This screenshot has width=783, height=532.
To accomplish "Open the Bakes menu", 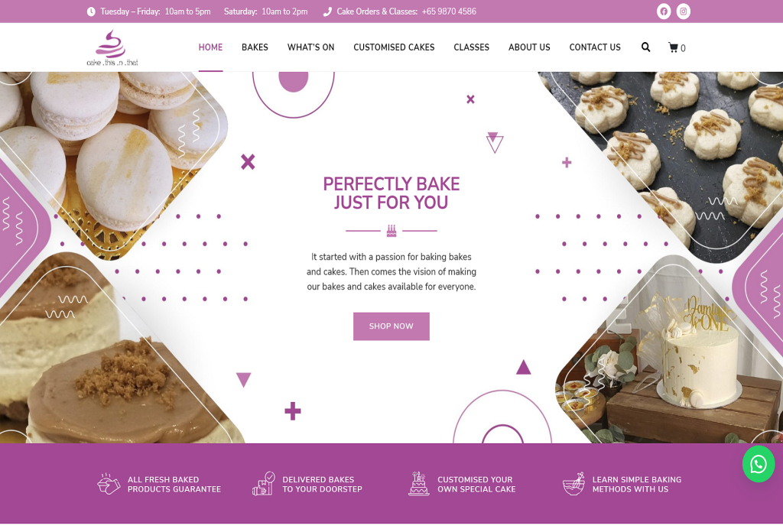I will coord(255,47).
